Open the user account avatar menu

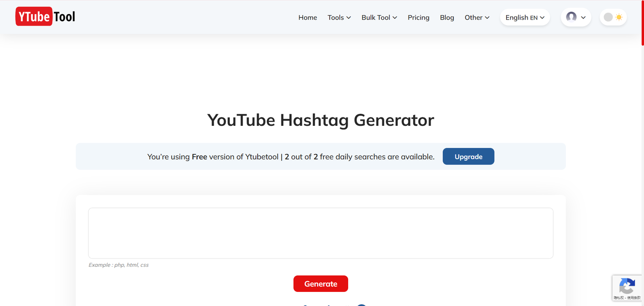(x=576, y=17)
